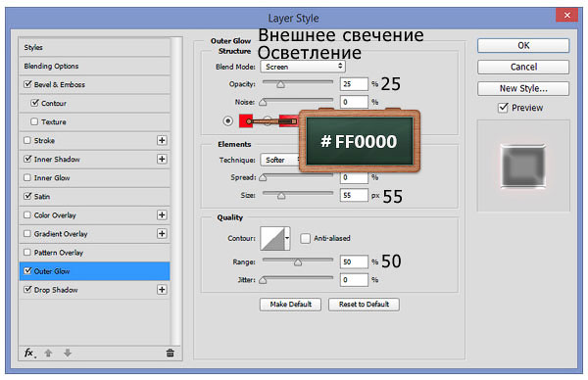Image resolution: width=588 pixels, height=380 pixels.
Task: Select the solid color glow radio button
Action: pos(227,120)
